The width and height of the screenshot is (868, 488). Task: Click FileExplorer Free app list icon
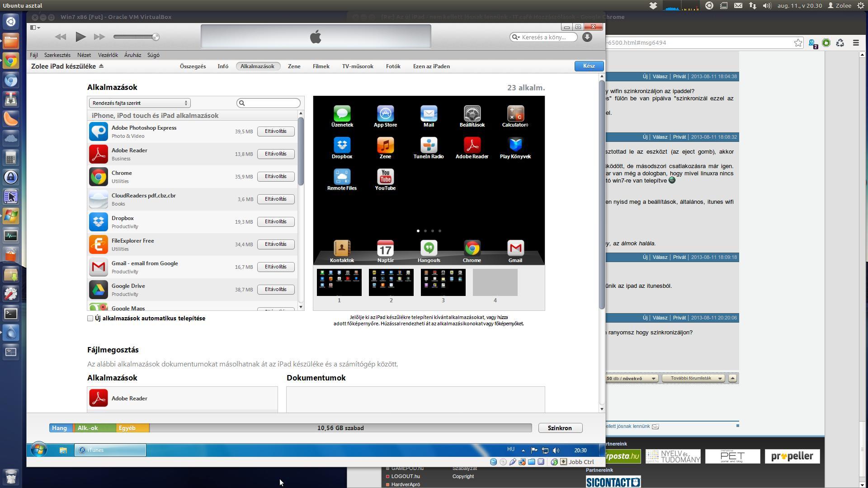pyautogui.click(x=99, y=244)
